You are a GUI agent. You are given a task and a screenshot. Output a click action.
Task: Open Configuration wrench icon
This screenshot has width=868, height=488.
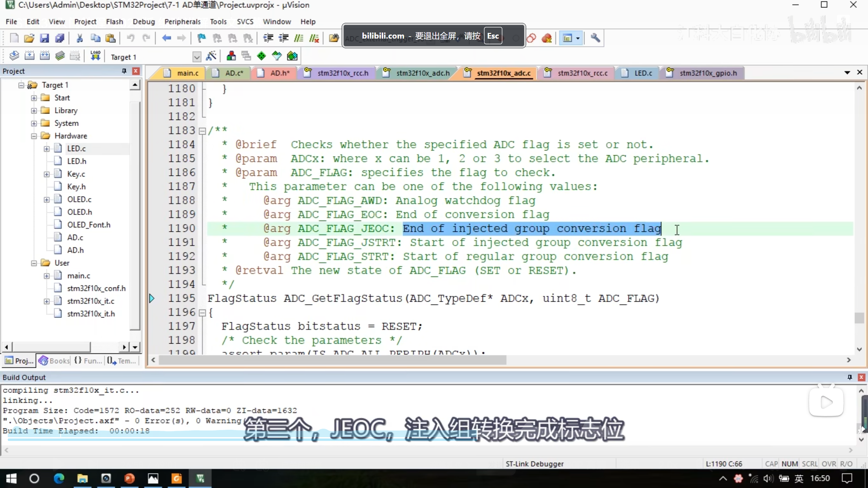click(x=595, y=38)
